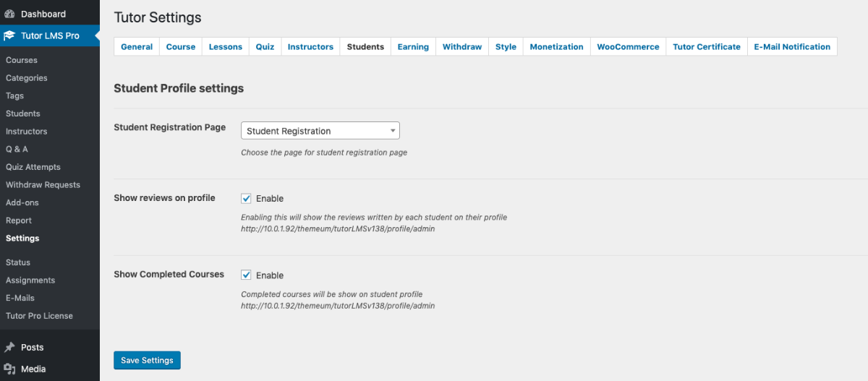The width and height of the screenshot is (868, 381).
Task: Switch to the Course tab
Action: pyautogui.click(x=181, y=46)
